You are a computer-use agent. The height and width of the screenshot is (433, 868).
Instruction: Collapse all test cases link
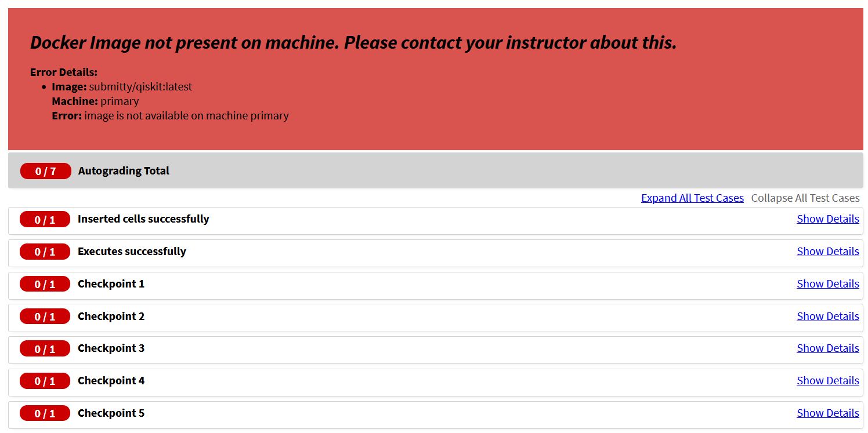point(805,198)
